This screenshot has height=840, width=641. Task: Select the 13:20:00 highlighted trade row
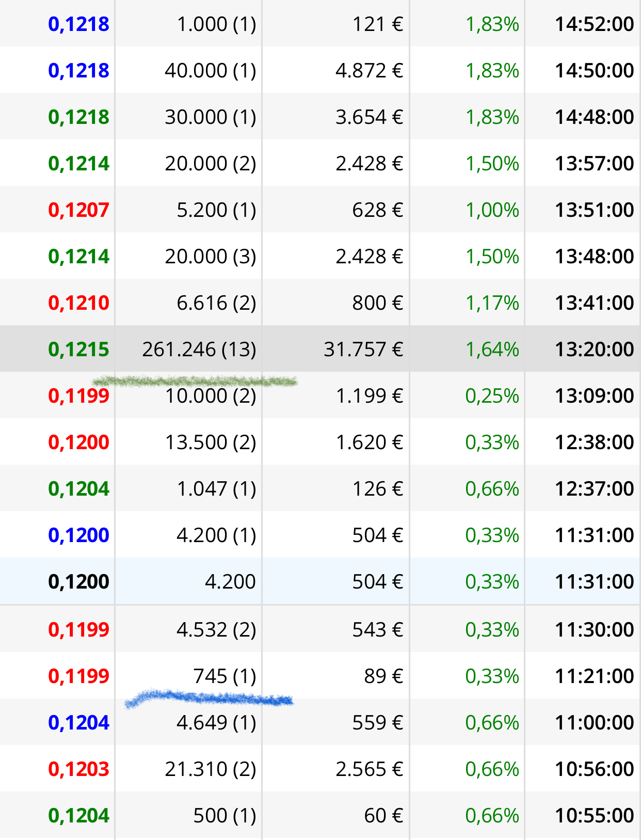[320, 348]
